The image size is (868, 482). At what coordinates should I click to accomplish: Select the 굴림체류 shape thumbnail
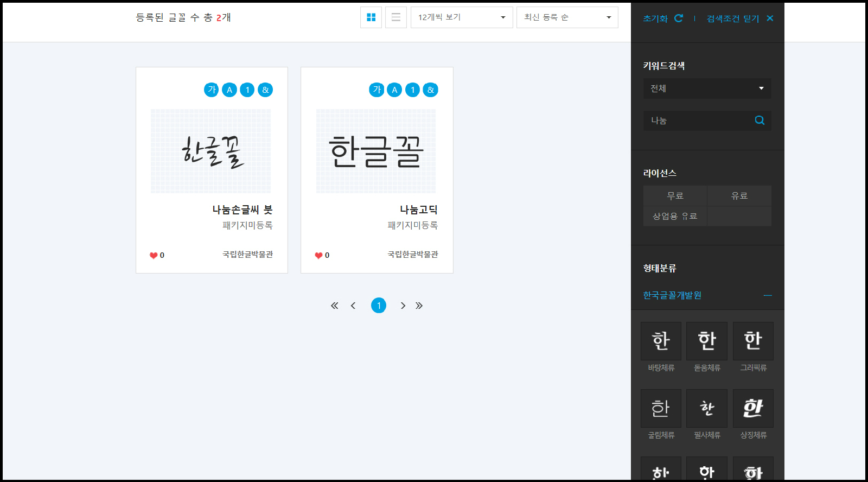point(661,408)
